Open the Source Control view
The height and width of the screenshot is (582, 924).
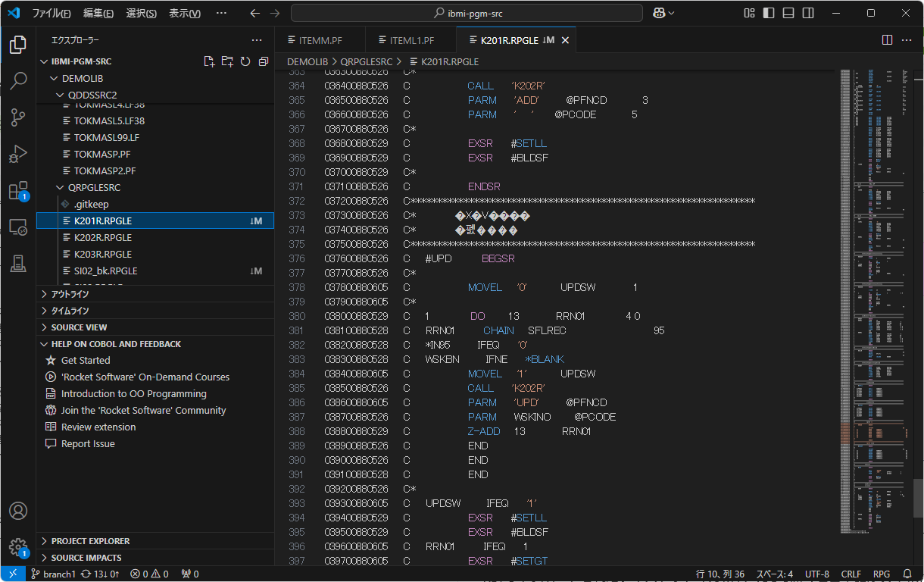click(x=18, y=117)
